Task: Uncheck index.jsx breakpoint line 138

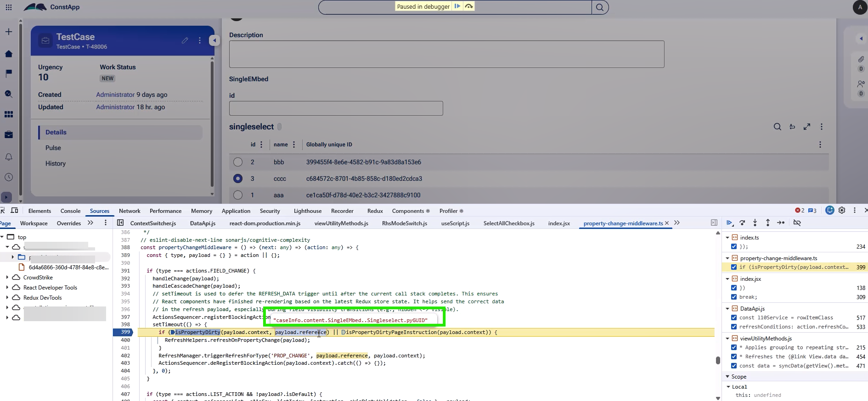Action: (734, 288)
